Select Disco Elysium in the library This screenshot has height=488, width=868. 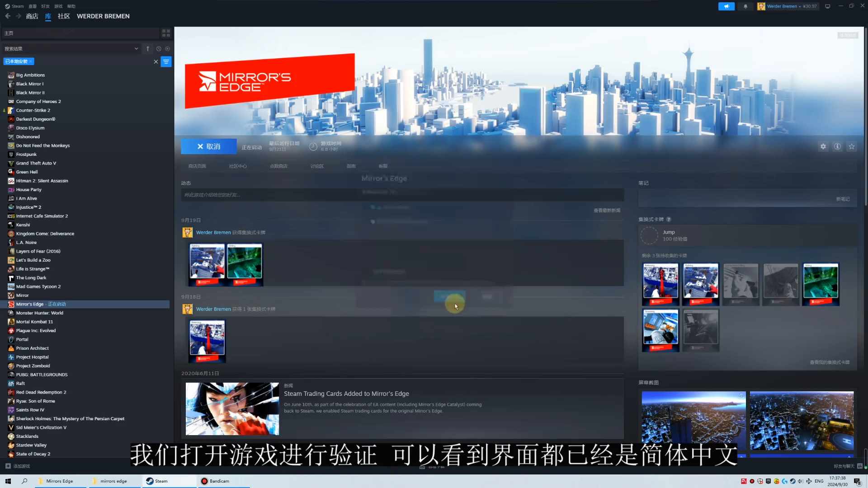[x=30, y=128]
